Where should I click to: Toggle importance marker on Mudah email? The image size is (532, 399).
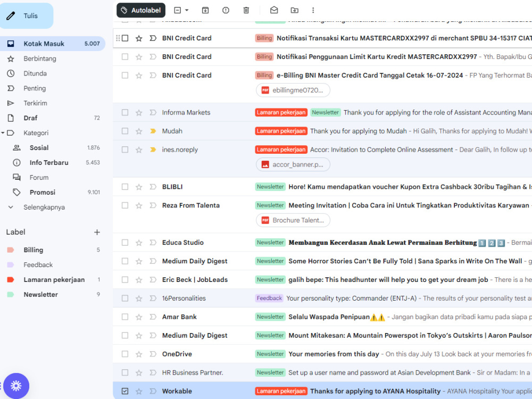[153, 131]
